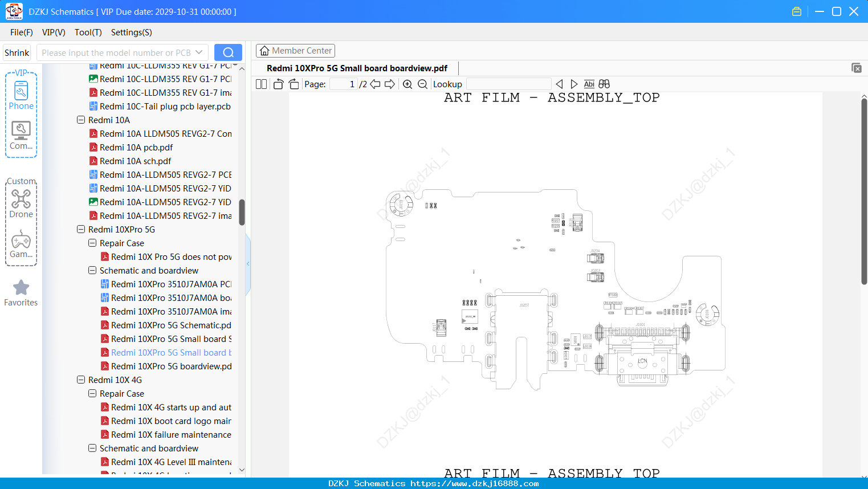This screenshot has height=489, width=868.
Task: Open the File(F) menu
Action: (x=22, y=32)
